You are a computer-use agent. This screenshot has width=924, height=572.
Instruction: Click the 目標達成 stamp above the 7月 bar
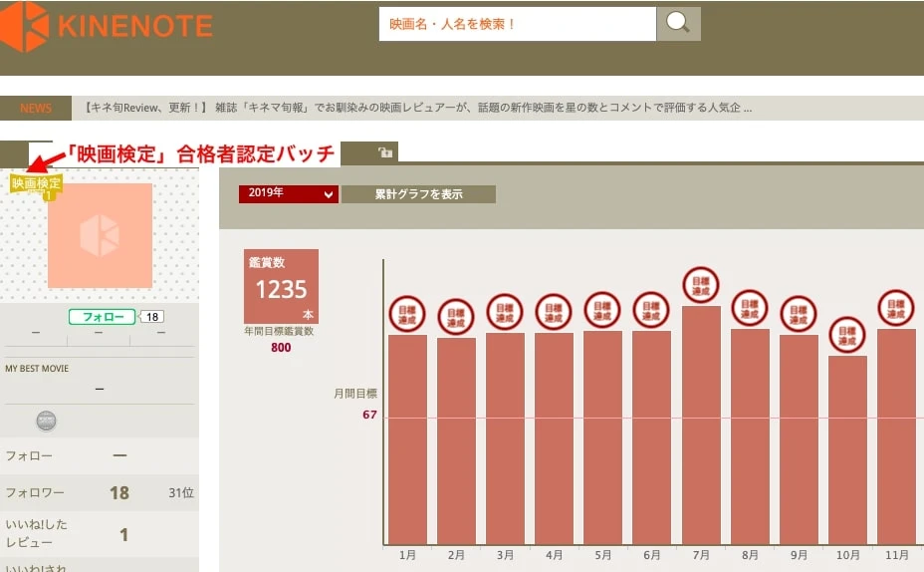click(701, 285)
